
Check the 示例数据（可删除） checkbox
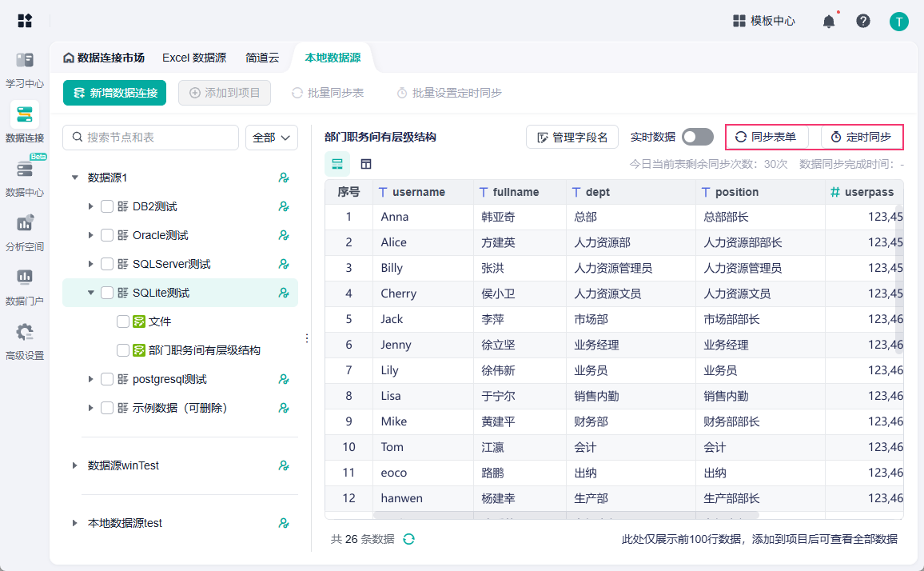pyautogui.click(x=106, y=408)
